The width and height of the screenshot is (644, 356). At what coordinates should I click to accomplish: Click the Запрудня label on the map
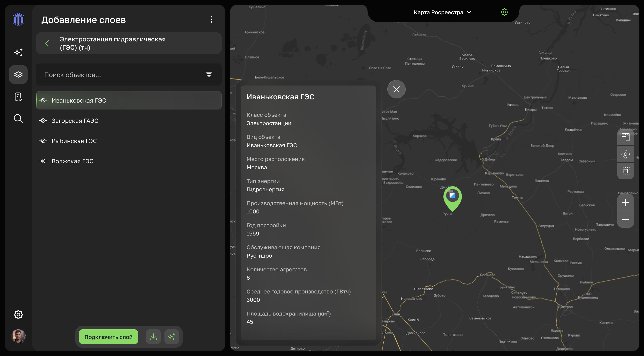(546, 226)
